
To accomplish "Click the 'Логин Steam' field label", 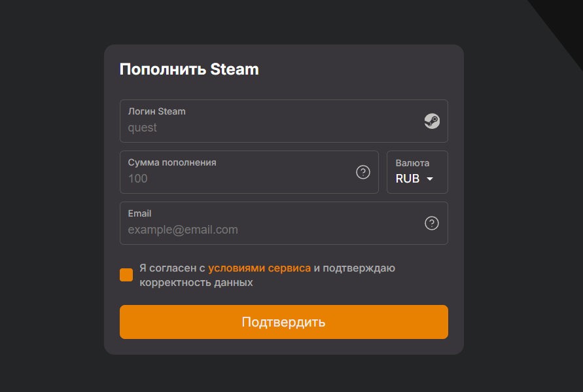I will [156, 111].
